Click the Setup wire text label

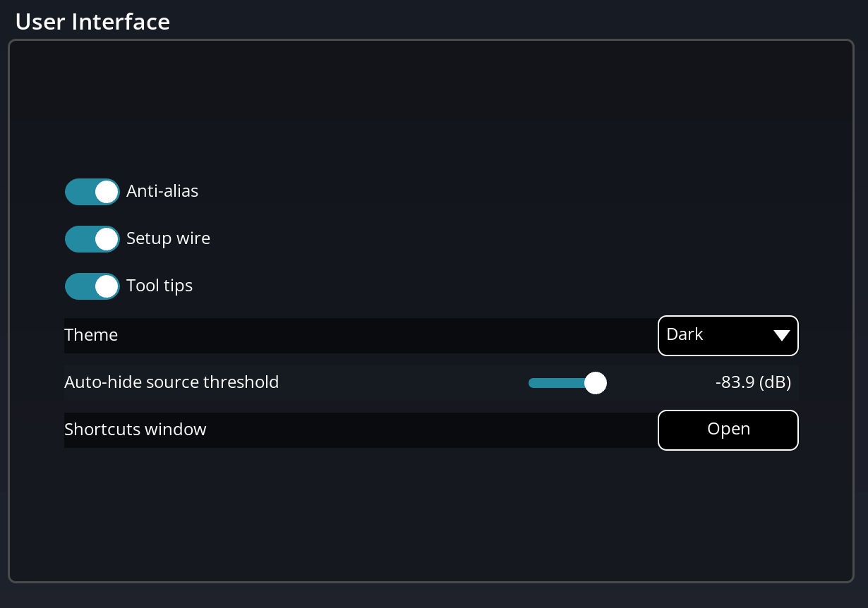(x=168, y=238)
